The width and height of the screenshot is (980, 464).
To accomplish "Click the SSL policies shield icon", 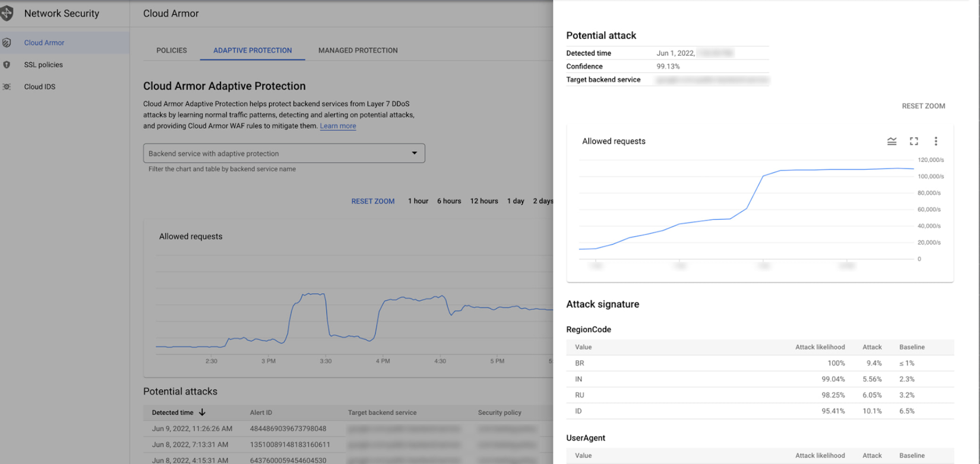I will tap(7, 65).
